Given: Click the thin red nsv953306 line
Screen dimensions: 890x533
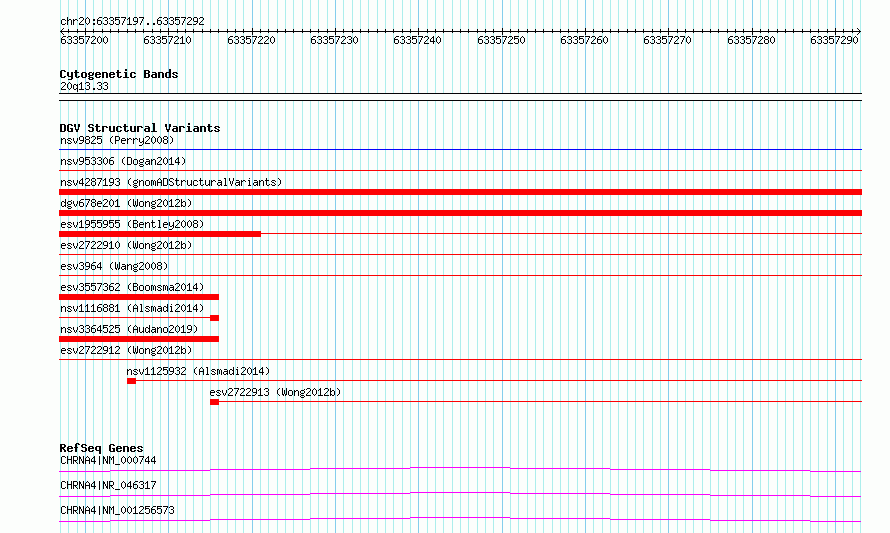Looking at the screenshot, I should pos(460,171).
